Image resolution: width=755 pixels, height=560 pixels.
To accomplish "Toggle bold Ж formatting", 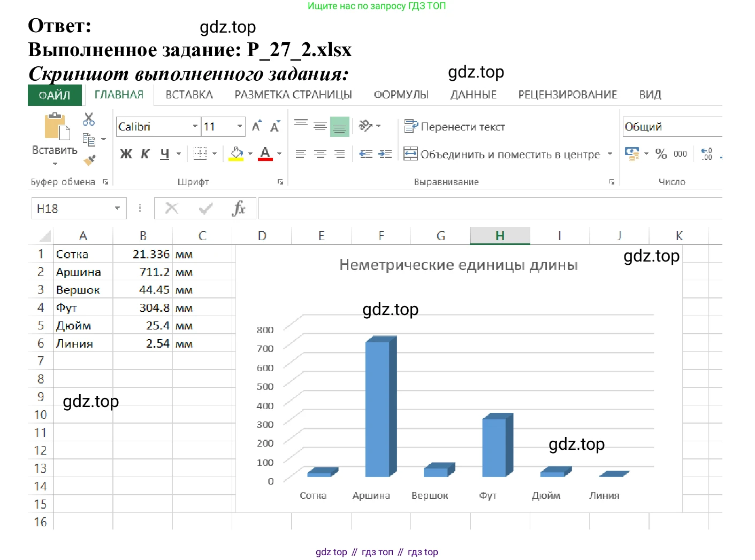I will tap(126, 154).
